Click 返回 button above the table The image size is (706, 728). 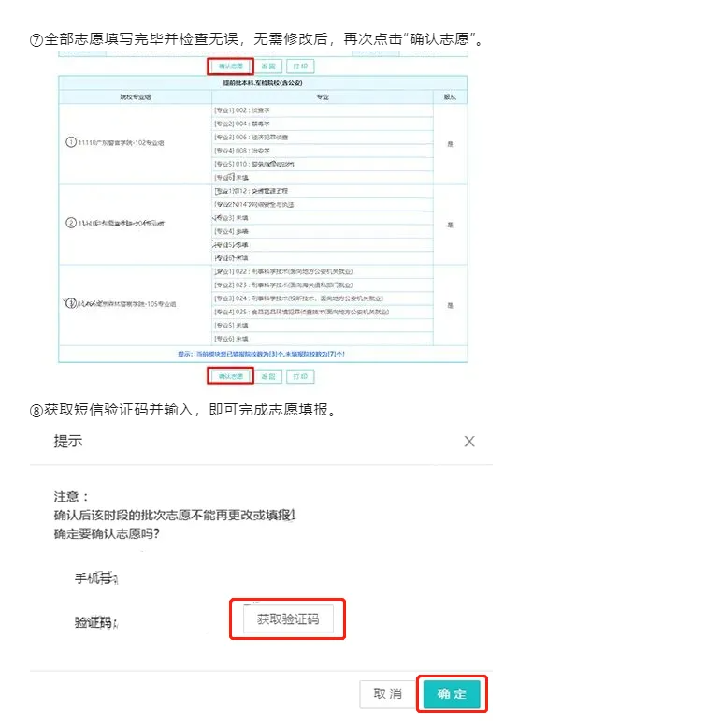(x=267, y=66)
